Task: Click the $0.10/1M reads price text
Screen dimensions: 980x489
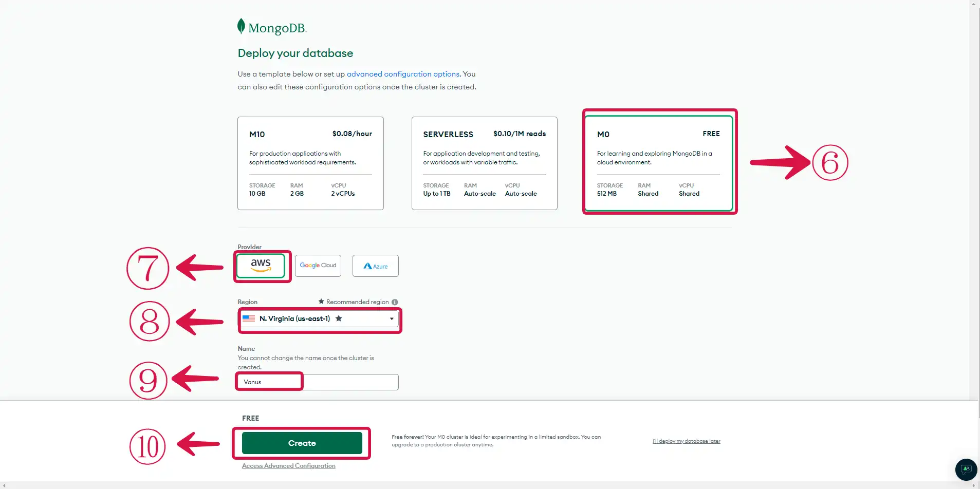Action: (520, 134)
